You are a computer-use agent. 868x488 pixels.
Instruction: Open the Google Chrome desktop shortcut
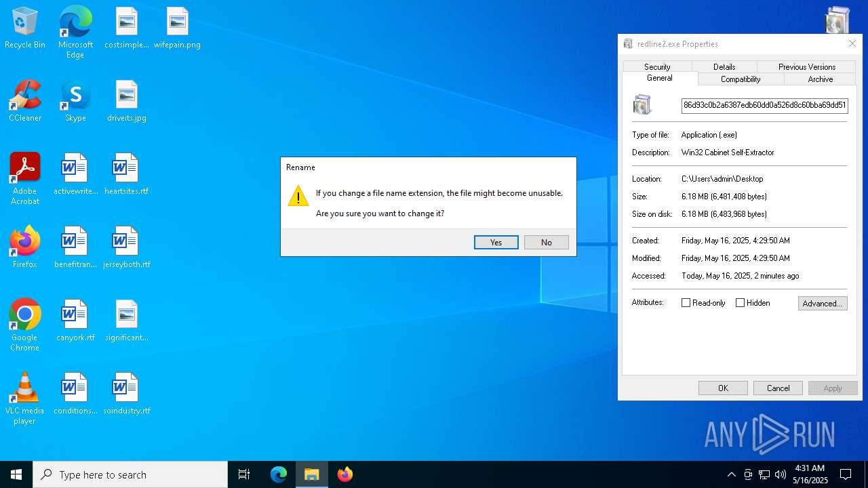tap(25, 325)
